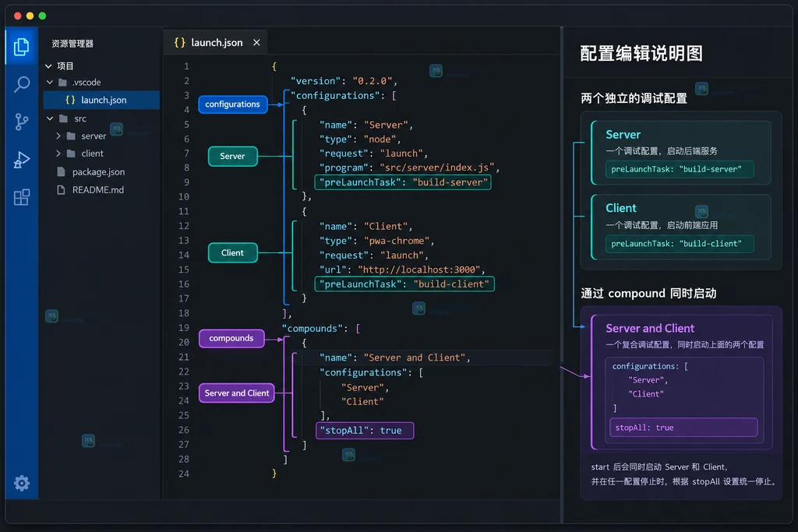Open README.md from the explorer
The height and width of the screenshot is (532, 798).
point(97,190)
